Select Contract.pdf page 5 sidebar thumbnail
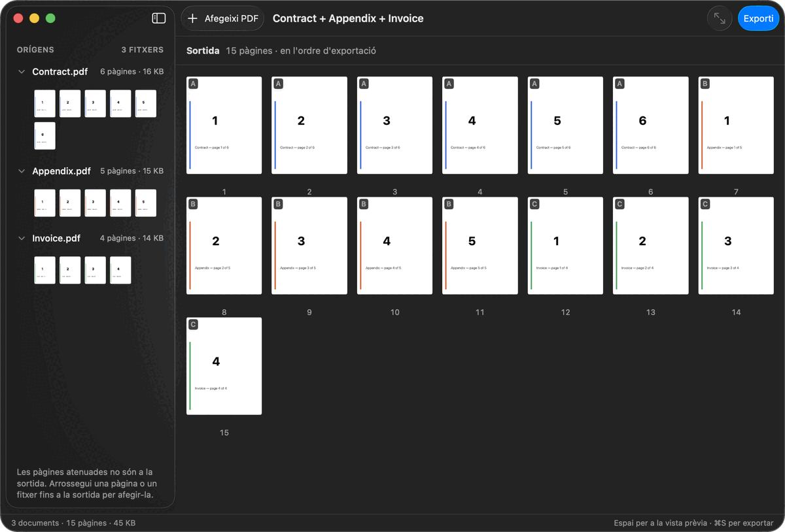Screen dimensions: 785x532 146,104
